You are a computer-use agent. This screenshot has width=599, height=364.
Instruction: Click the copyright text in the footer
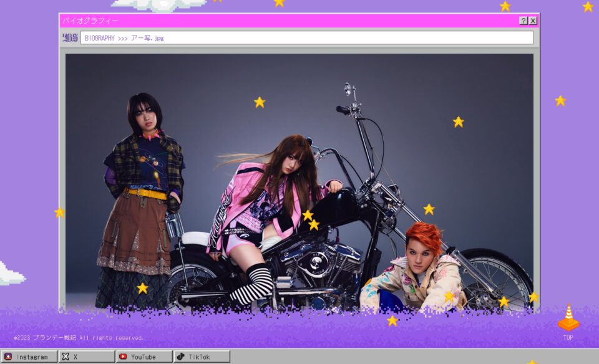pos(79,338)
